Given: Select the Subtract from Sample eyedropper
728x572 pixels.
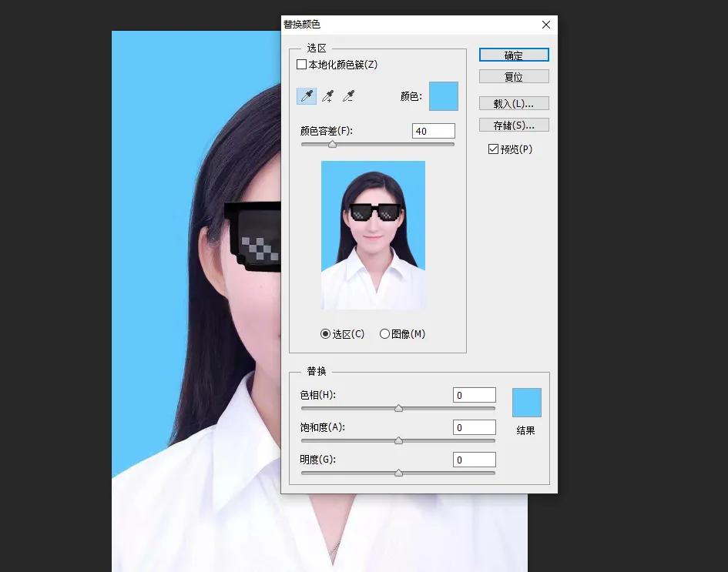Looking at the screenshot, I should coord(347,95).
